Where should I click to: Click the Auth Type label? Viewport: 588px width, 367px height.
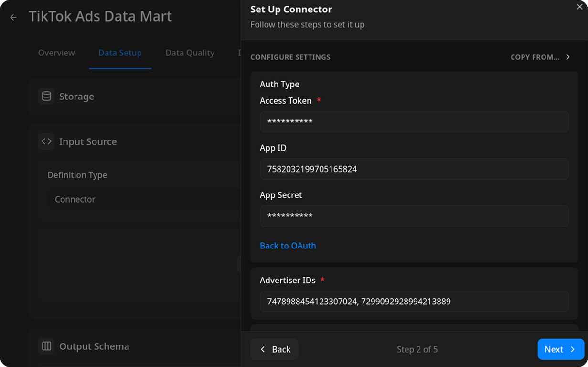279,84
